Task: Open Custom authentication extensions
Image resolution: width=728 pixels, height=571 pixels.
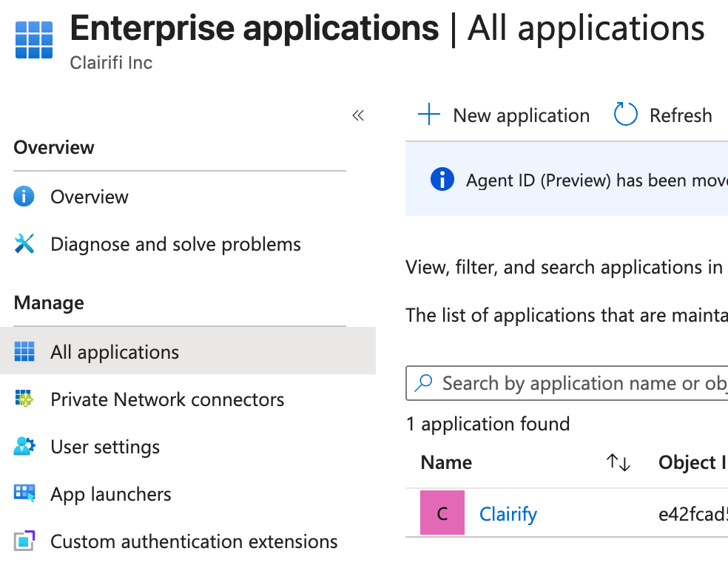Action: [x=194, y=541]
